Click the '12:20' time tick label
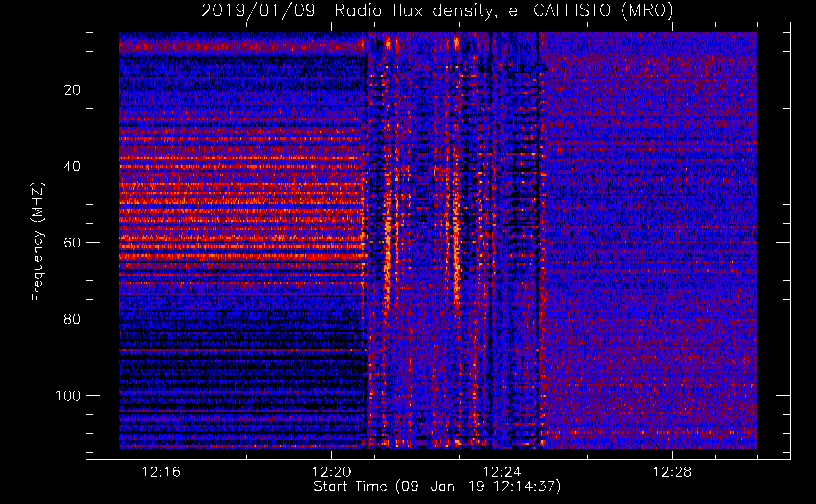Screen dimensions: 816x504 click(331, 472)
